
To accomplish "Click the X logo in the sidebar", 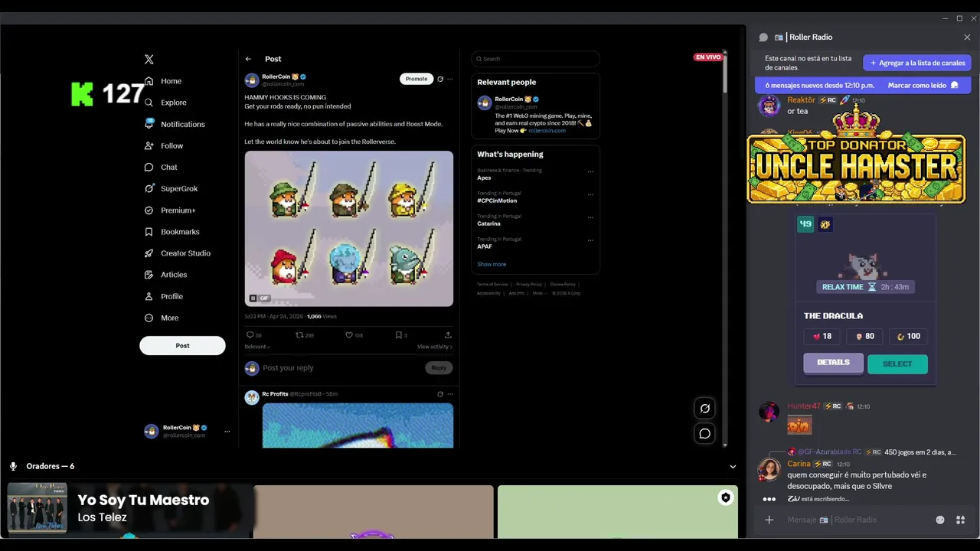I will tap(149, 59).
